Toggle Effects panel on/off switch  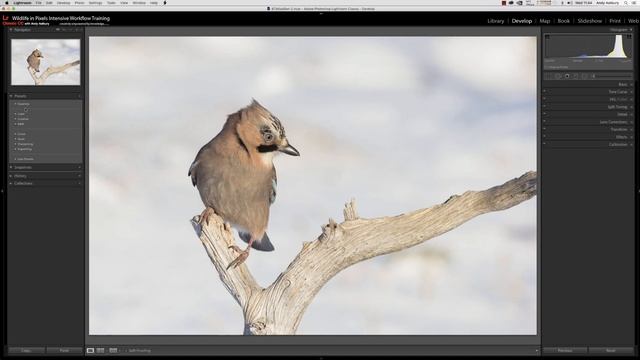[544, 137]
